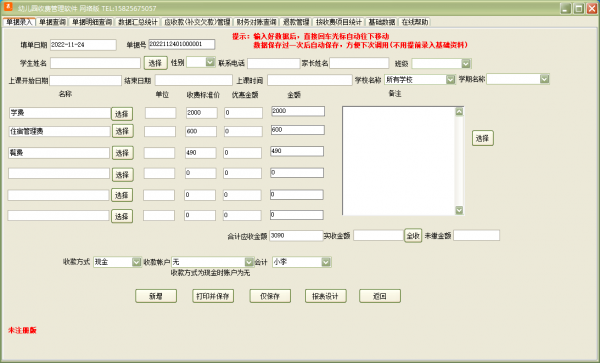Open the 班级 dropdown

tap(466, 63)
